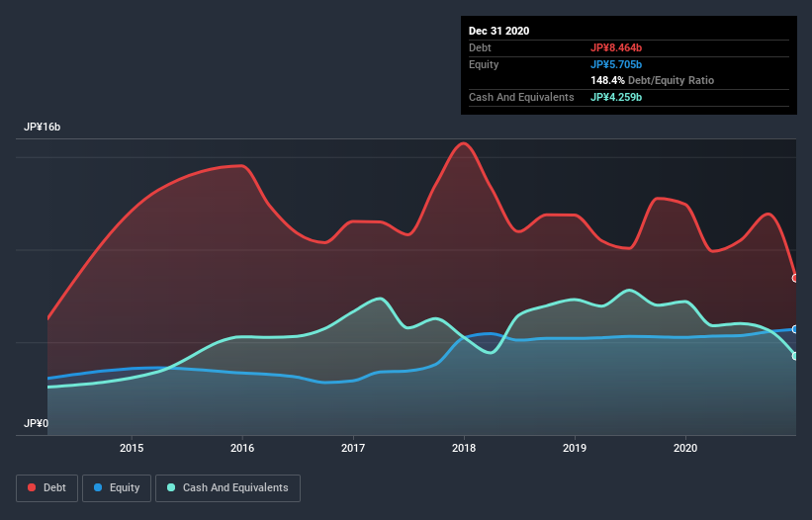Image resolution: width=812 pixels, height=520 pixels.
Task: Click the 148.4% Debt/Equity Ratio text
Action: click(x=652, y=81)
